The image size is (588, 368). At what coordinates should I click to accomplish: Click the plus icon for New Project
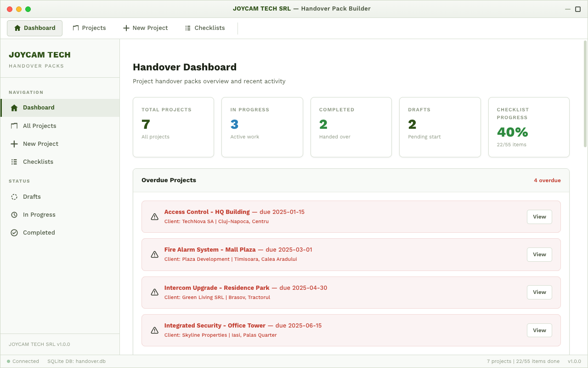coord(15,144)
